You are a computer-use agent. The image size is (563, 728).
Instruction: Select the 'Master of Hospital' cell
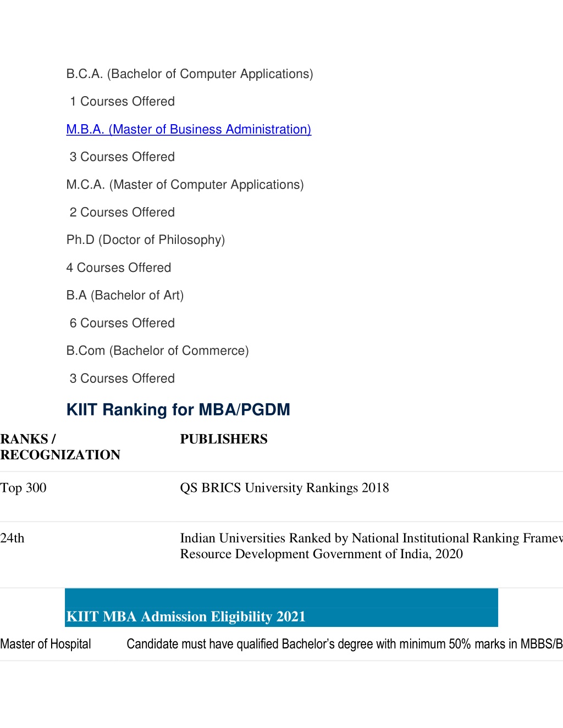tap(46, 644)
